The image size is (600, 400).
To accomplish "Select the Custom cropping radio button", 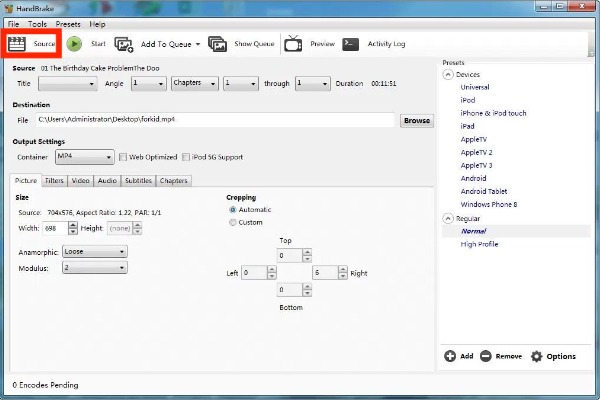I will (x=232, y=222).
